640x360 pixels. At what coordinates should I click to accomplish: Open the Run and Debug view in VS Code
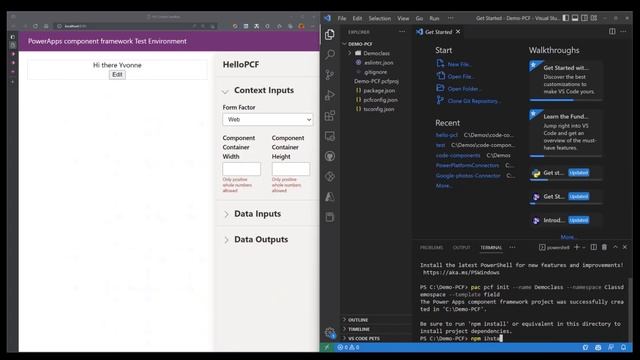click(x=330, y=95)
